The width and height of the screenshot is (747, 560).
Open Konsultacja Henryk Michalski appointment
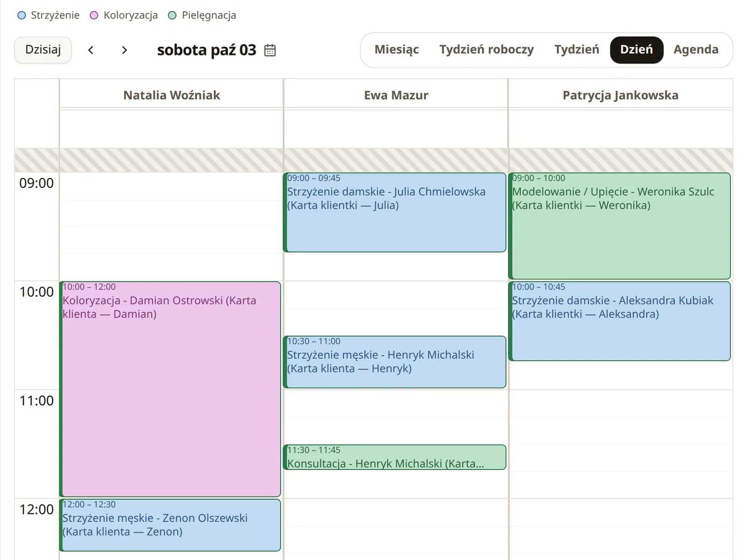(x=395, y=457)
